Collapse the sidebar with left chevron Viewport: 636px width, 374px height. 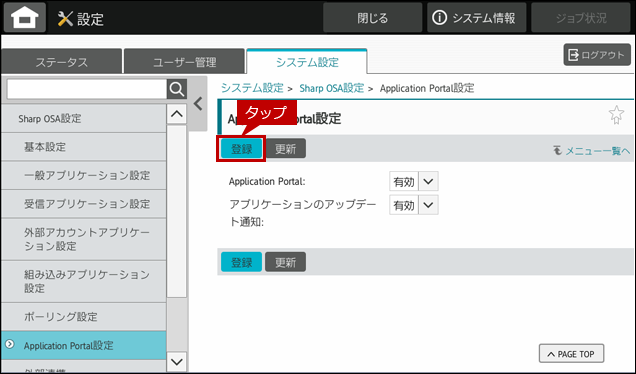pyautogui.click(x=198, y=104)
